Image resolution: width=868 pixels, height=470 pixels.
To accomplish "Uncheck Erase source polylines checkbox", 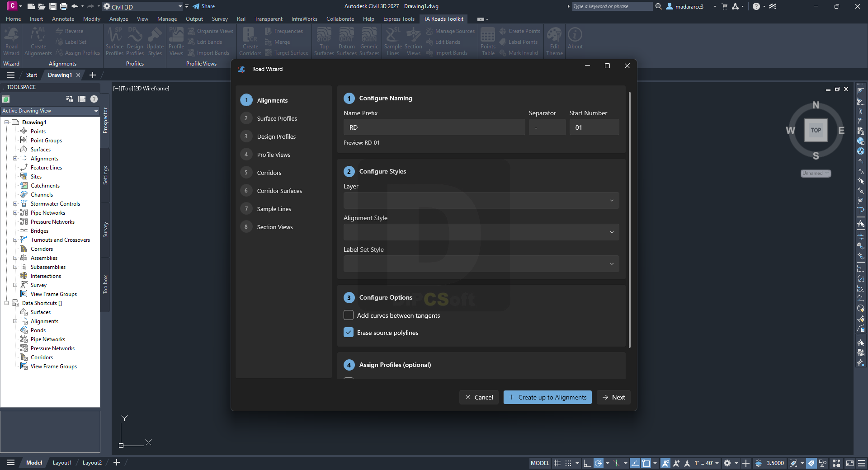I will (349, 332).
